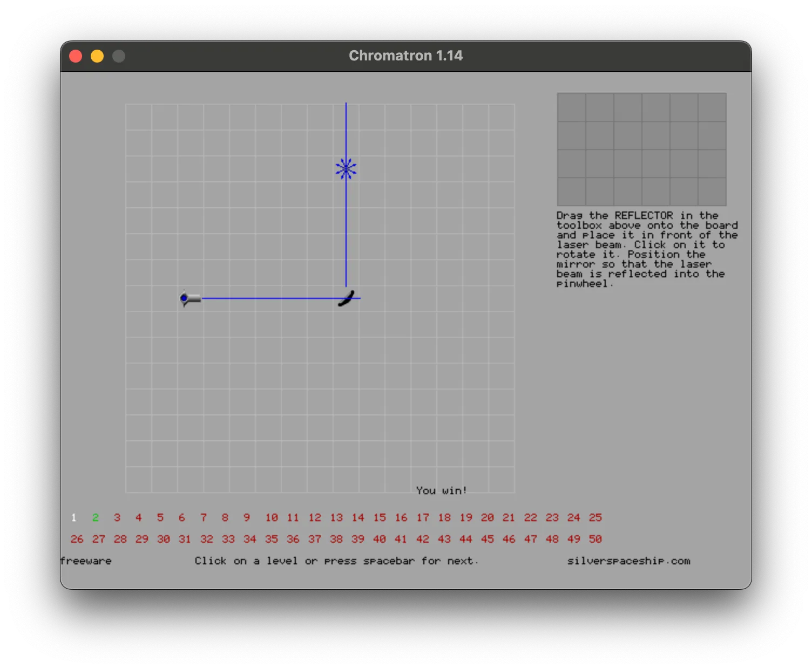Click the silverspaceship.com link
Screen dimensions: 812x669
tap(628, 561)
